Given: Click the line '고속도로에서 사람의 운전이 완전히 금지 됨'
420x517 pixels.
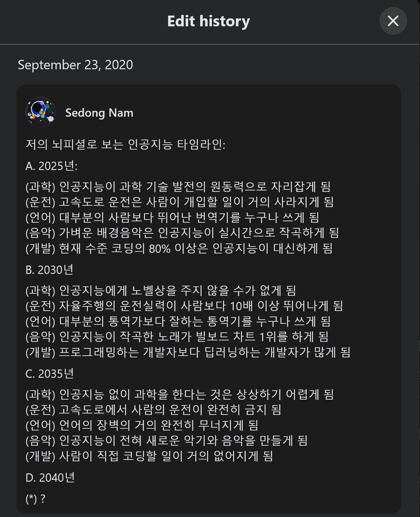Looking at the screenshot, I should click(153, 410).
